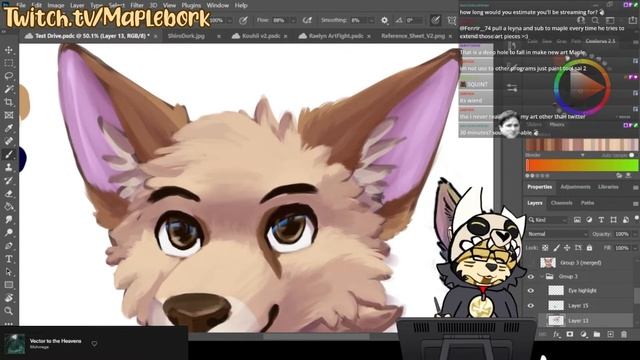Open the Channels tab
The height and width of the screenshot is (360, 640).
tap(562, 203)
